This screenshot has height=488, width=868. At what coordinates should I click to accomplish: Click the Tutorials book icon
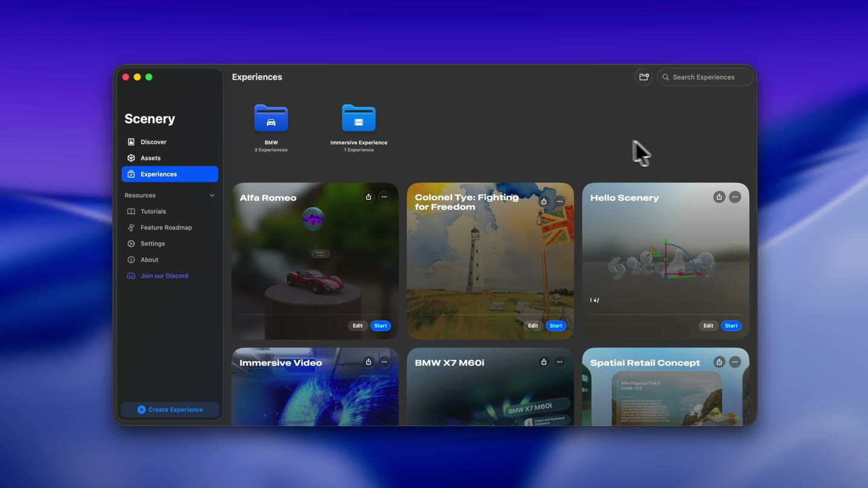(x=131, y=211)
